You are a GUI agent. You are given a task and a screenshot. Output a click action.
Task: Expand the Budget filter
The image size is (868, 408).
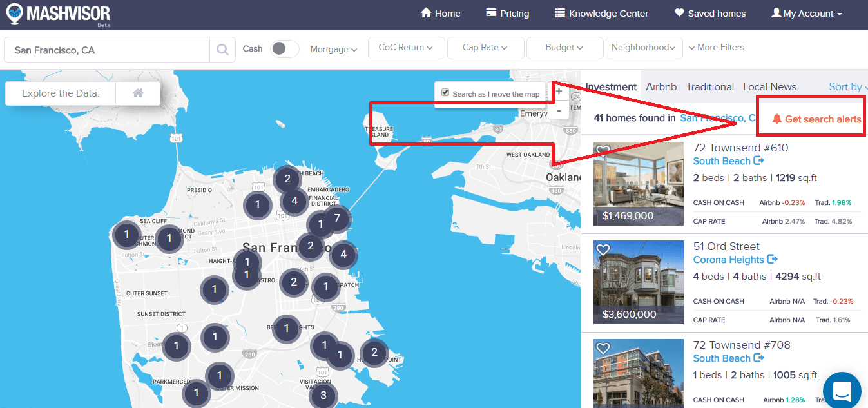coord(564,48)
